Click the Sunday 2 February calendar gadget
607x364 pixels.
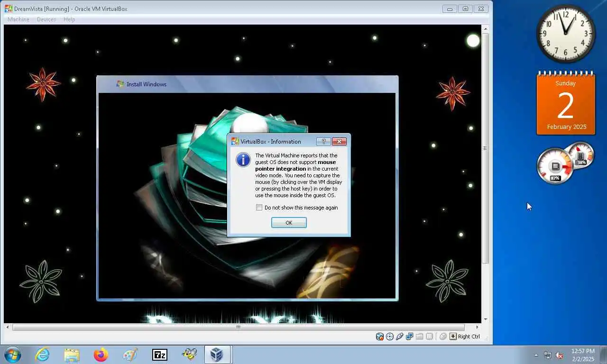pos(566,103)
